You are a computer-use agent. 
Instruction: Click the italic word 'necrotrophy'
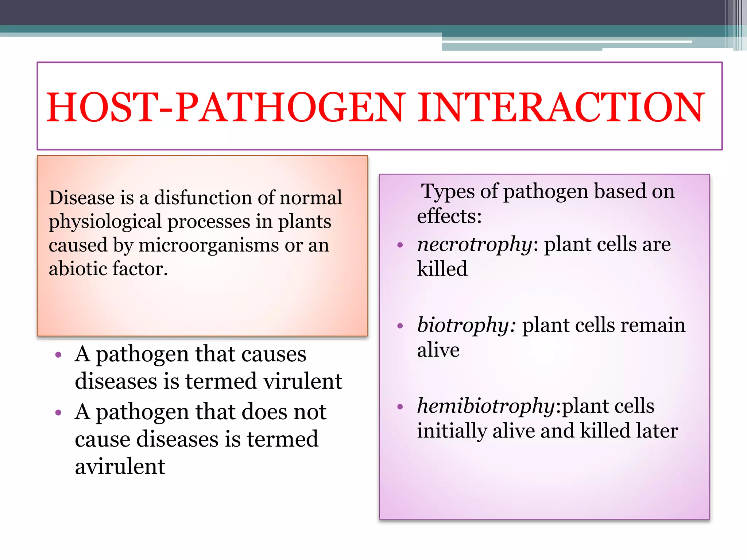tap(475, 244)
